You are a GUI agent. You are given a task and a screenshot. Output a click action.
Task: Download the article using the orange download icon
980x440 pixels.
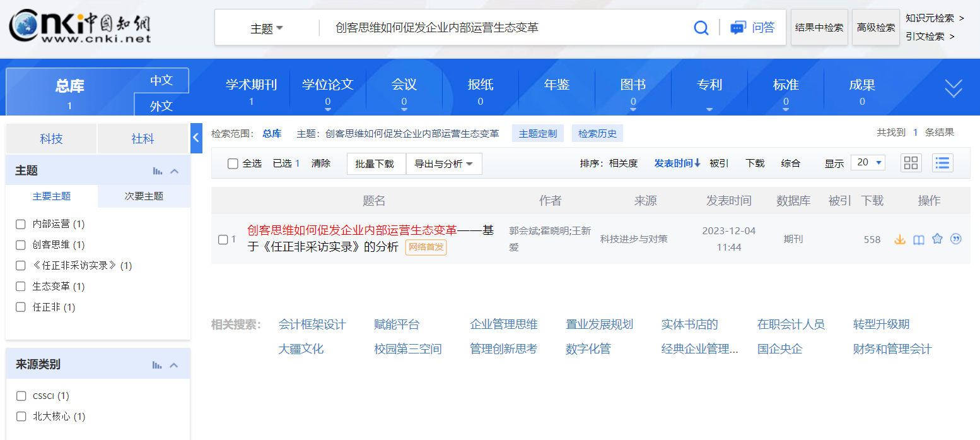(900, 239)
